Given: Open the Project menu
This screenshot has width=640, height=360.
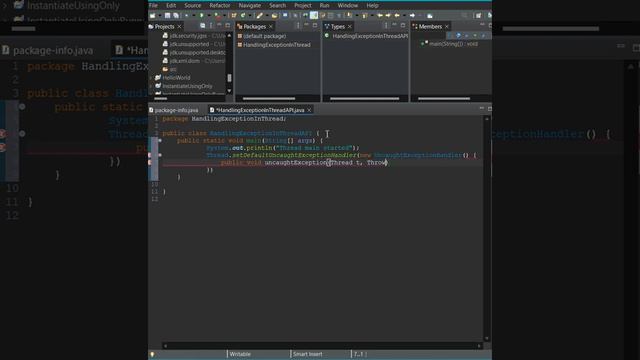Looking at the screenshot, I should (302, 5).
